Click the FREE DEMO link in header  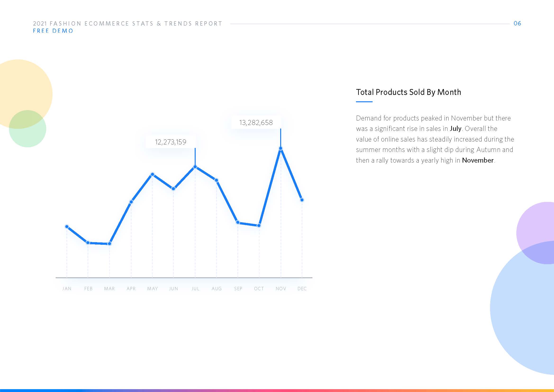(53, 31)
